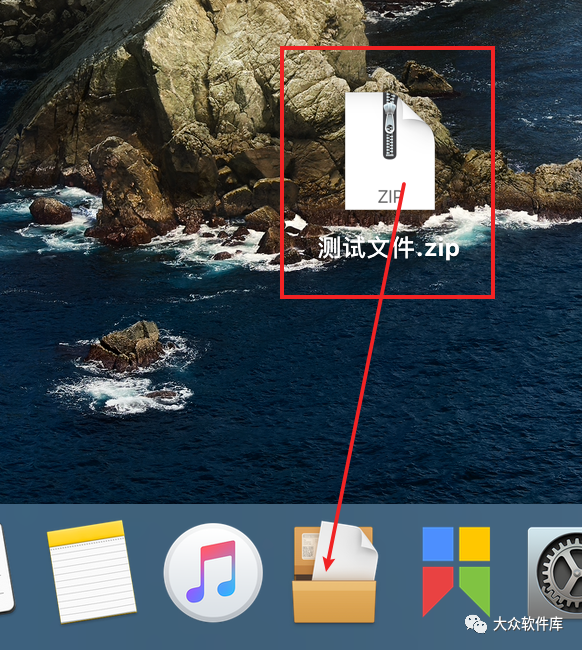Click the music note on the iTunes icon

point(213,571)
